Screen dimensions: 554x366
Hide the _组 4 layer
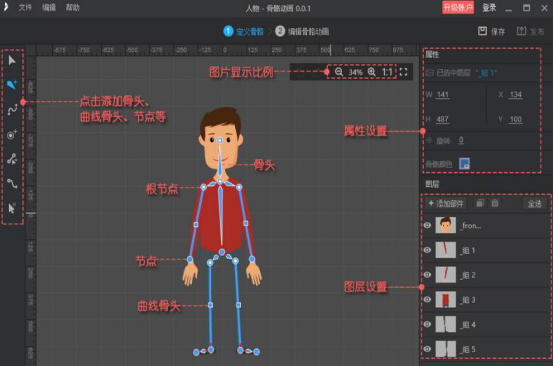(428, 324)
